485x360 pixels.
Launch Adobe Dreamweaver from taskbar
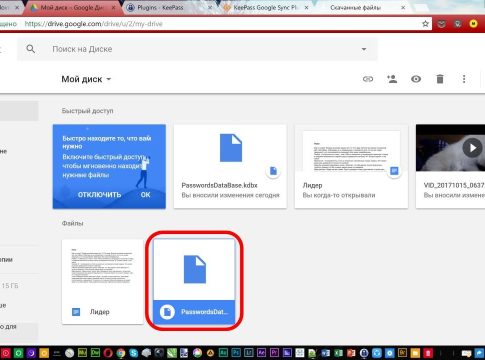95,353
